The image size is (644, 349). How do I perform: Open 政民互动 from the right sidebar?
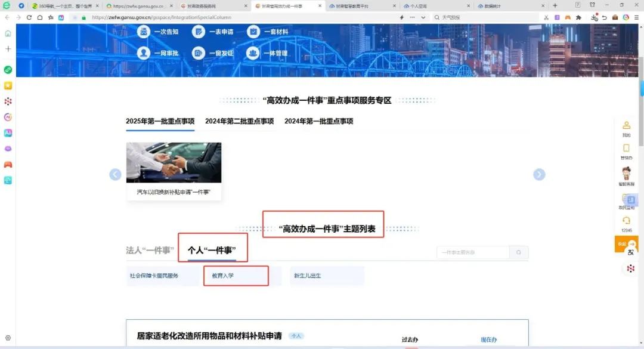[x=627, y=201]
